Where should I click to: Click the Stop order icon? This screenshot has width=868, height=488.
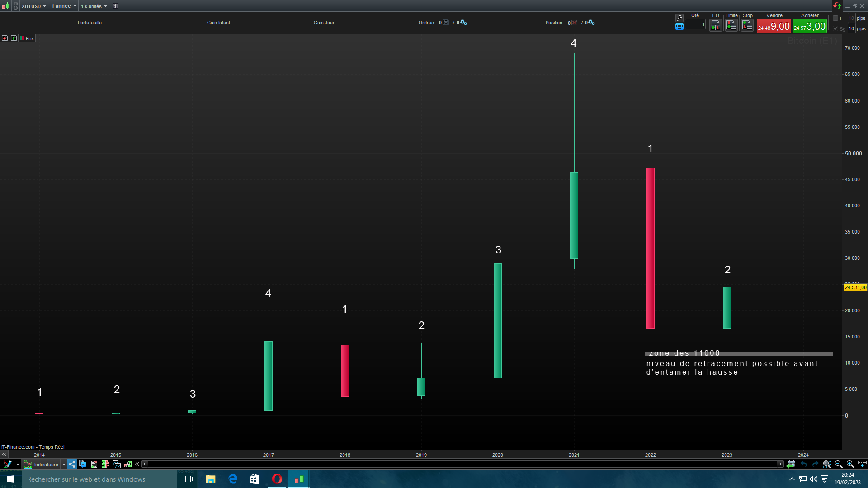(x=747, y=26)
